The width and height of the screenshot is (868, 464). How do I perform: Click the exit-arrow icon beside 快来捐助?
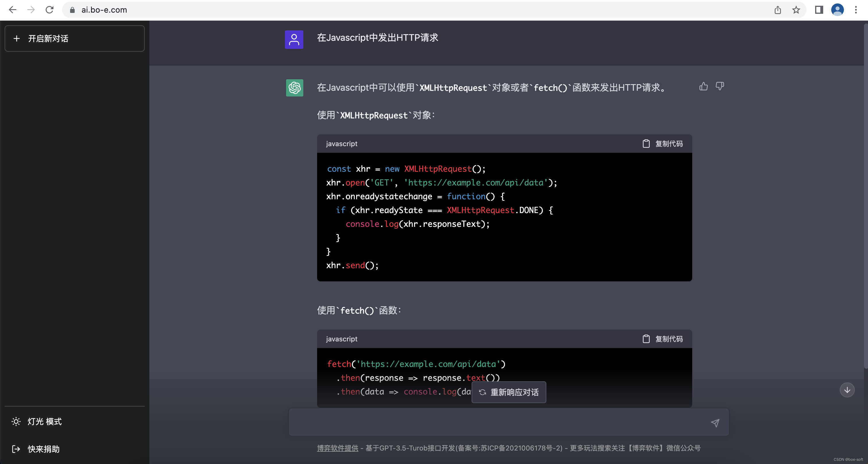tap(16, 449)
